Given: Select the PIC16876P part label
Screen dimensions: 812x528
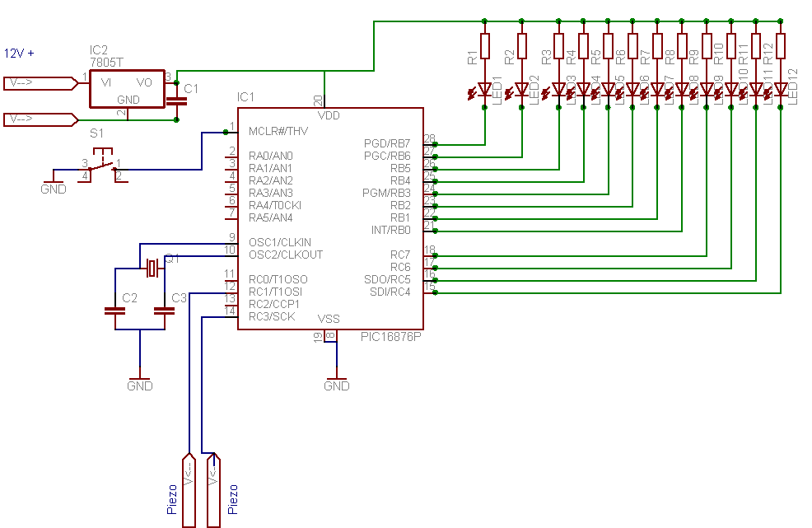Looking at the screenshot, I should click(x=391, y=337).
